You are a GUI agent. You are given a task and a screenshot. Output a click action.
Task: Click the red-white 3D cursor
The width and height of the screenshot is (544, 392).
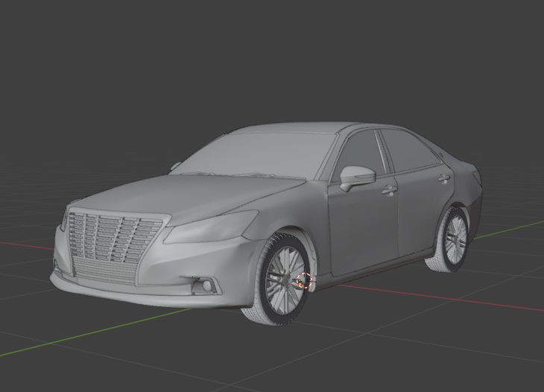[x=304, y=280]
